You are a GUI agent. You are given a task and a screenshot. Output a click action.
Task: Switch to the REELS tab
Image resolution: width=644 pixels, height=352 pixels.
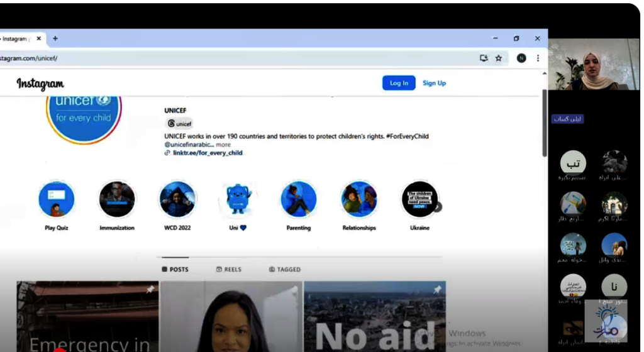[229, 270]
